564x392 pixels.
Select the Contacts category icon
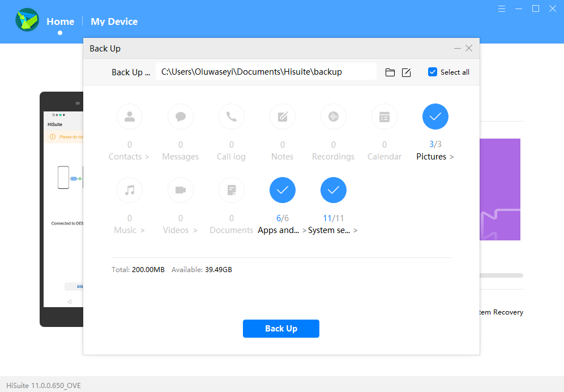(x=129, y=117)
